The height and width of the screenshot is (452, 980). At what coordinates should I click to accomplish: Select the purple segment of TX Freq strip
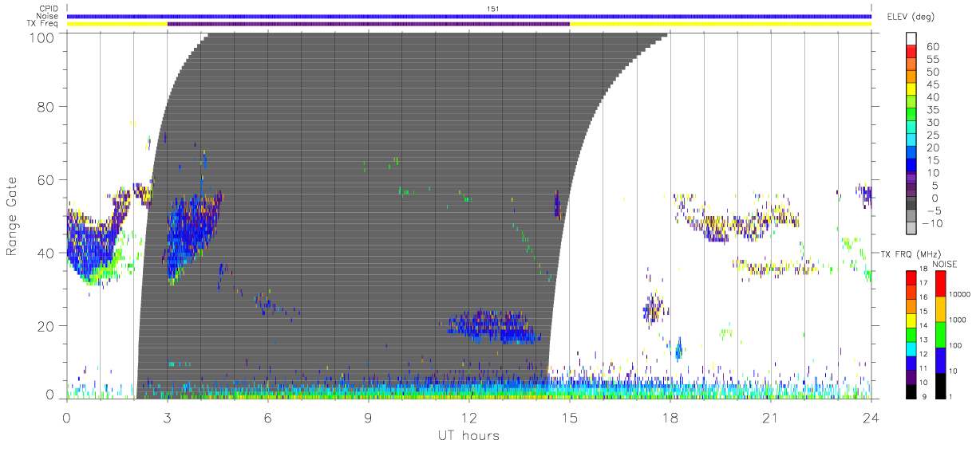click(x=368, y=24)
